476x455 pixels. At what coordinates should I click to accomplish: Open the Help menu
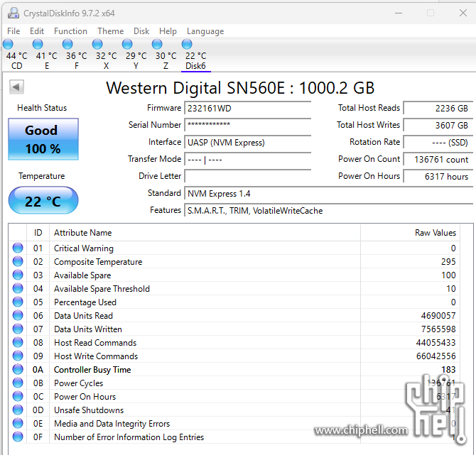168,31
